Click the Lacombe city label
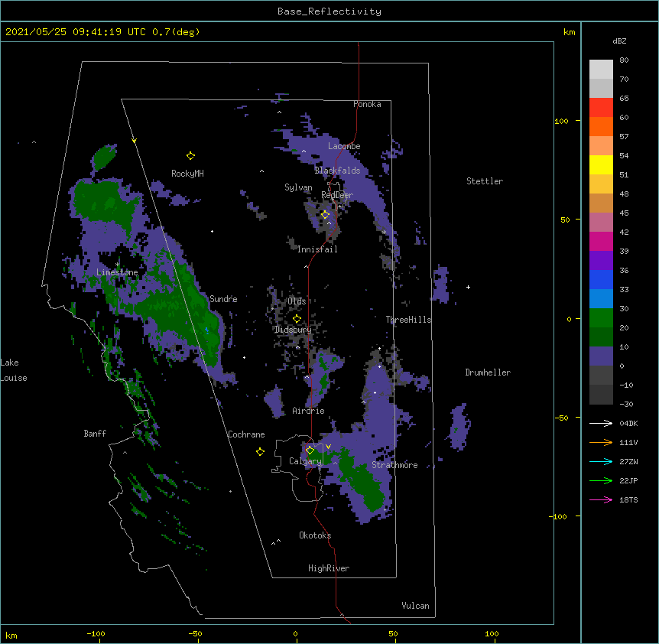Viewport: 659px width, 644px height. click(344, 146)
